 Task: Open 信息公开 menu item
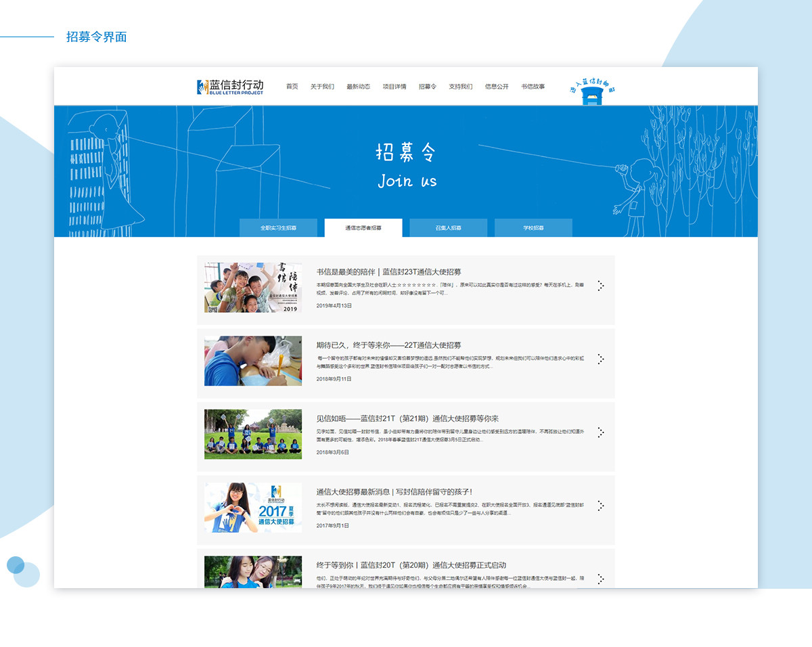click(497, 87)
